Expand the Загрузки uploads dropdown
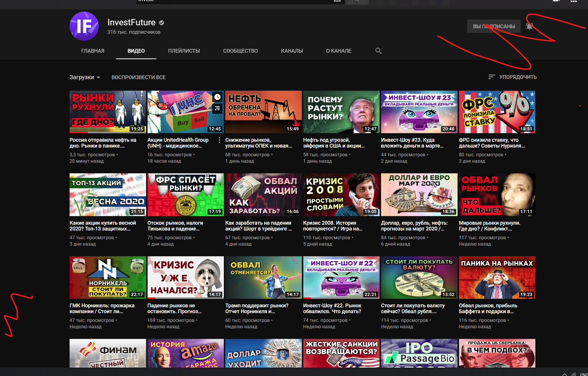588x376 pixels. 85,77
